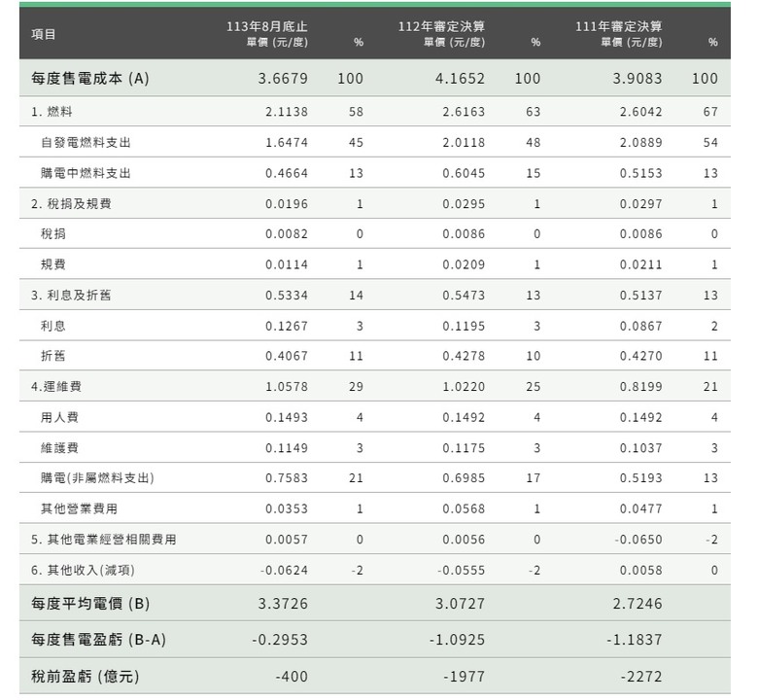This screenshot has height=700, width=758.
Task: Click the value 0.0211
Action: click(x=640, y=264)
